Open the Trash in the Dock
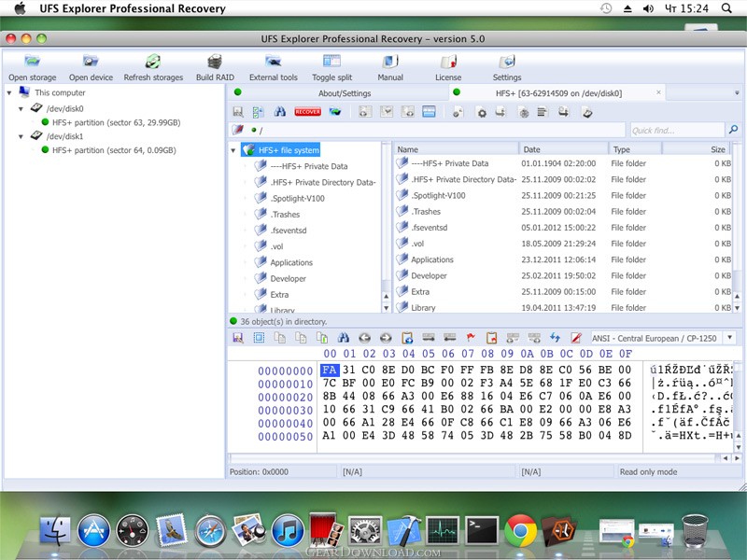747x560 pixels. pos(695,530)
